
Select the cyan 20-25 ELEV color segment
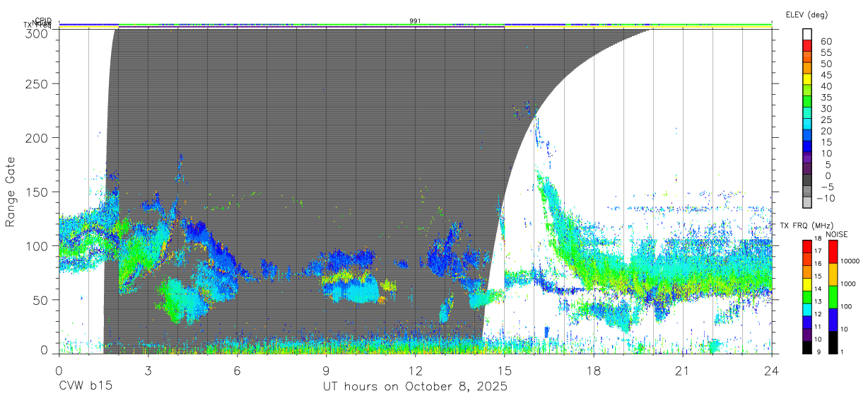[808, 125]
